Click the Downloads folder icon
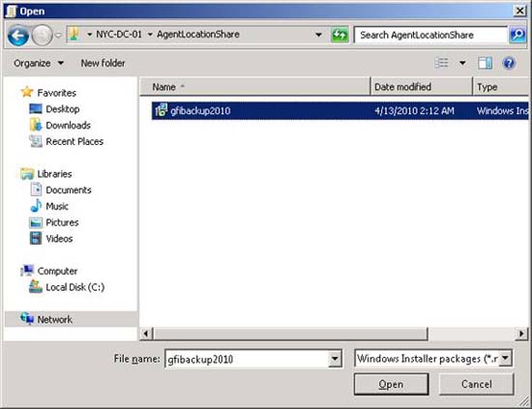Image resolution: width=532 pixels, height=409 pixels. click(36, 125)
